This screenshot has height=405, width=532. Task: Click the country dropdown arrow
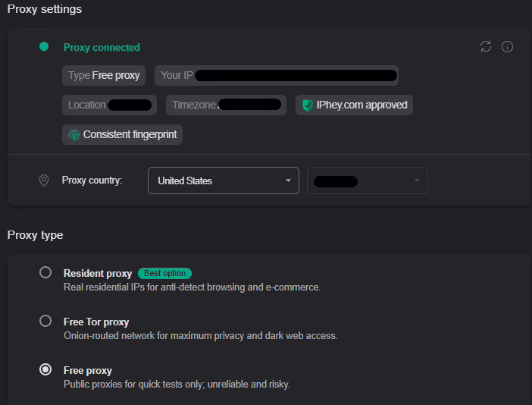pyautogui.click(x=288, y=181)
